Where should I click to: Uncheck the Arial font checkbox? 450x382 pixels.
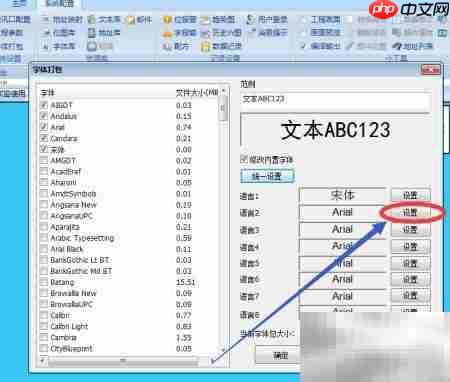pos(44,127)
